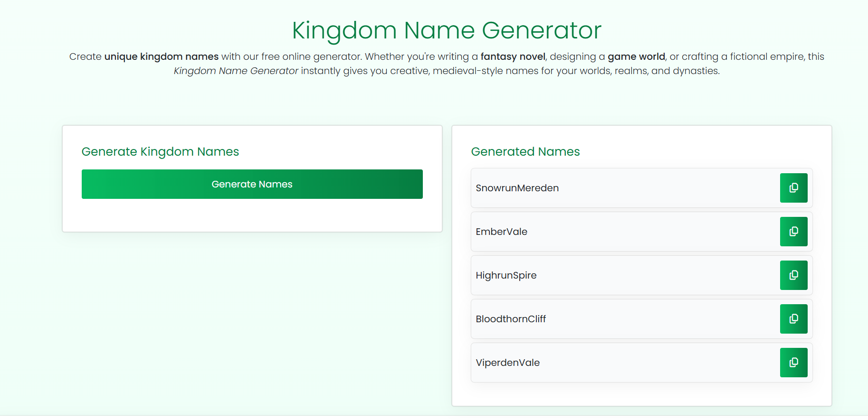Copy the ViperdenVale name
The image size is (868, 420).
click(793, 363)
